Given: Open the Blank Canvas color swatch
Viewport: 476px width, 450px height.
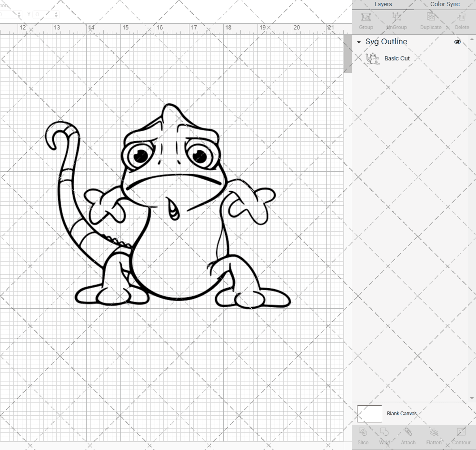Looking at the screenshot, I should [x=369, y=413].
